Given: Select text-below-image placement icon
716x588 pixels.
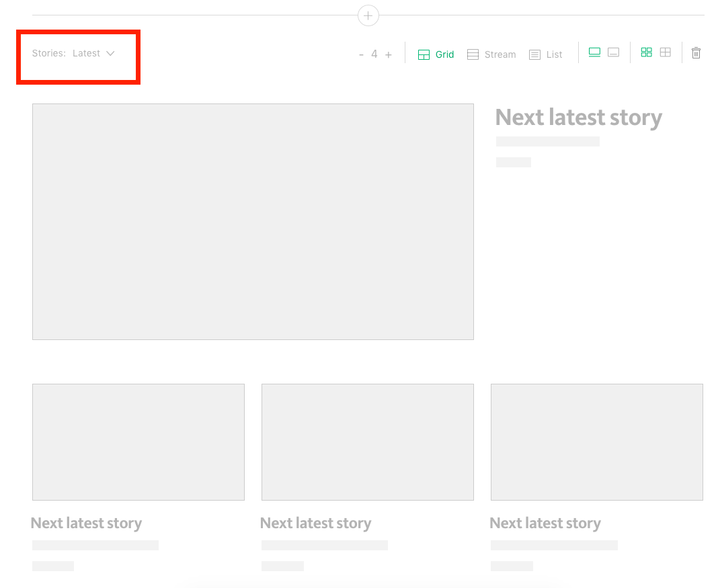Looking at the screenshot, I should pyautogui.click(x=594, y=52).
